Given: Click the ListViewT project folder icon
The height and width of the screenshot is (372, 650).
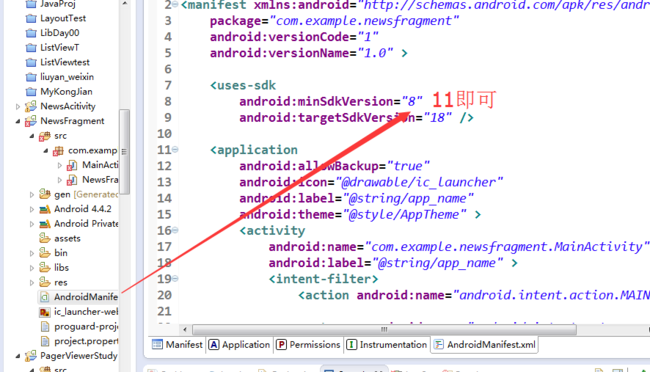Looking at the screenshot, I should [x=31, y=48].
